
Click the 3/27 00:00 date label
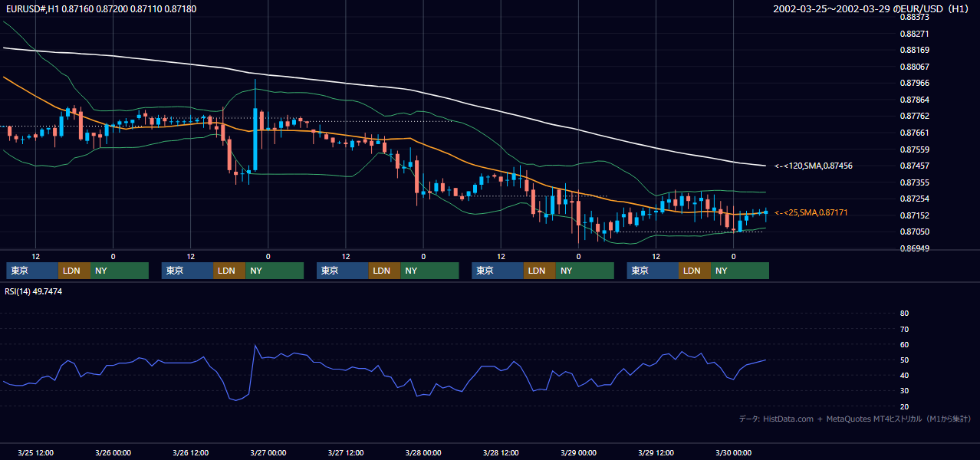(268, 452)
